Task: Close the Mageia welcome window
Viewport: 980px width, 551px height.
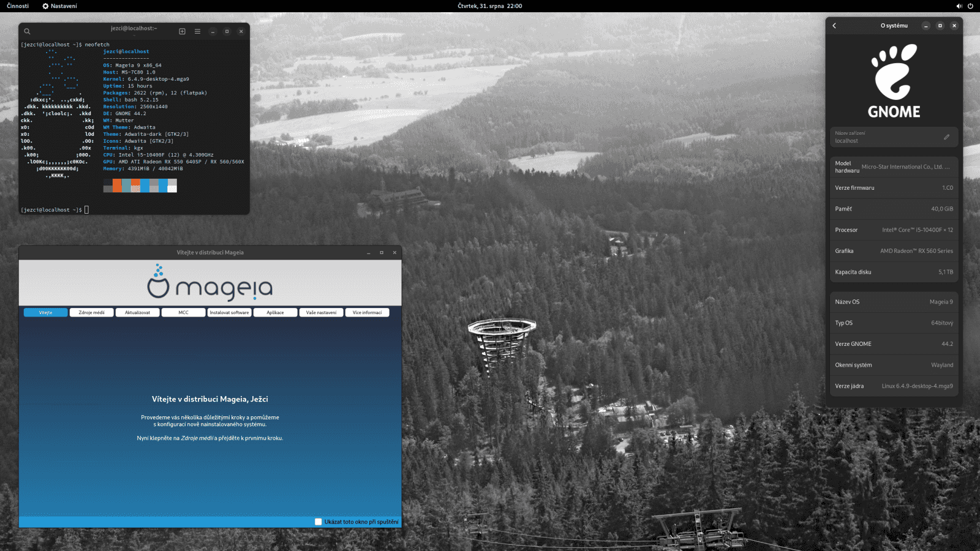Action: (x=394, y=252)
